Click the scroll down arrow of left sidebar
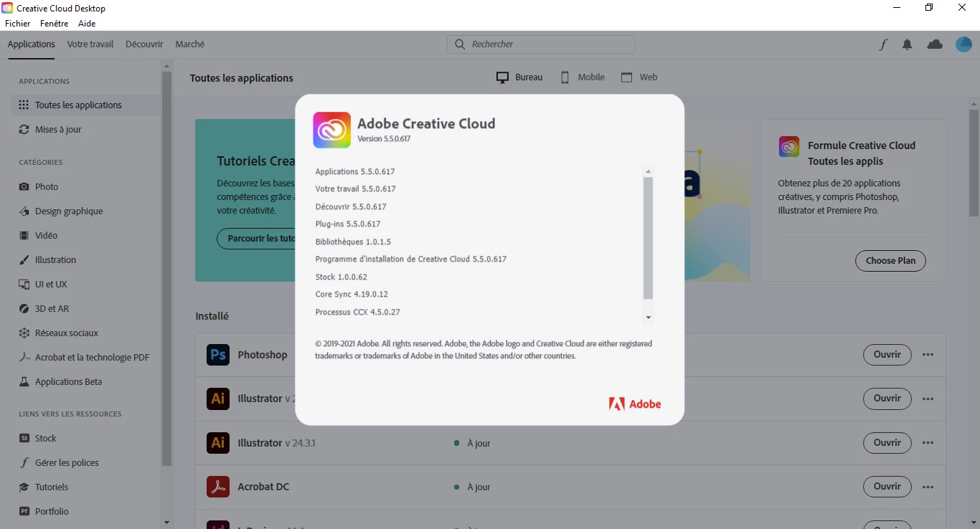Screen dimensions: 980x529 (x=167, y=523)
